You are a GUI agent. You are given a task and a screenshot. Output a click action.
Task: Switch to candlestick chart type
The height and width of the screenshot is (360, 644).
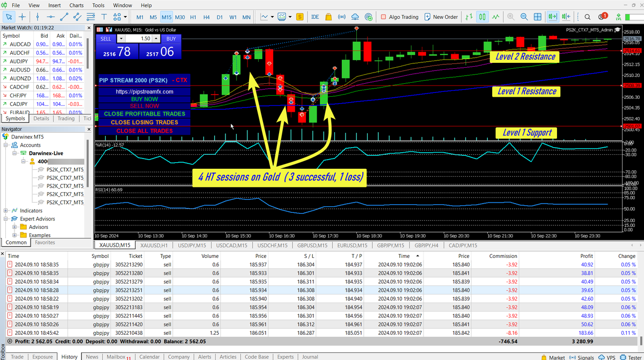click(483, 17)
